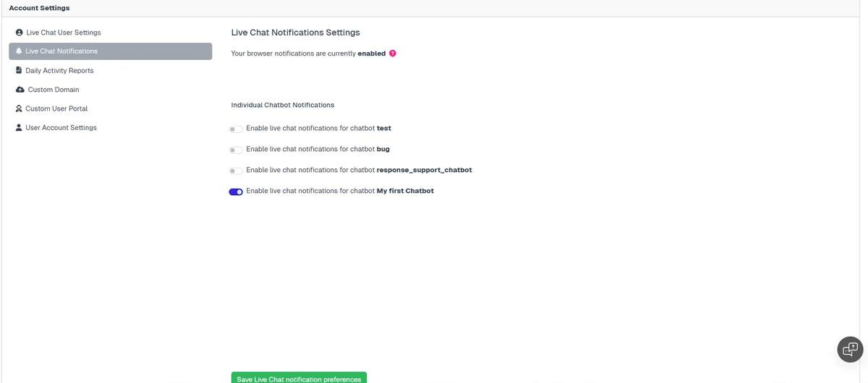
Task: Open the Custom User Portal page
Action: (x=56, y=108)
